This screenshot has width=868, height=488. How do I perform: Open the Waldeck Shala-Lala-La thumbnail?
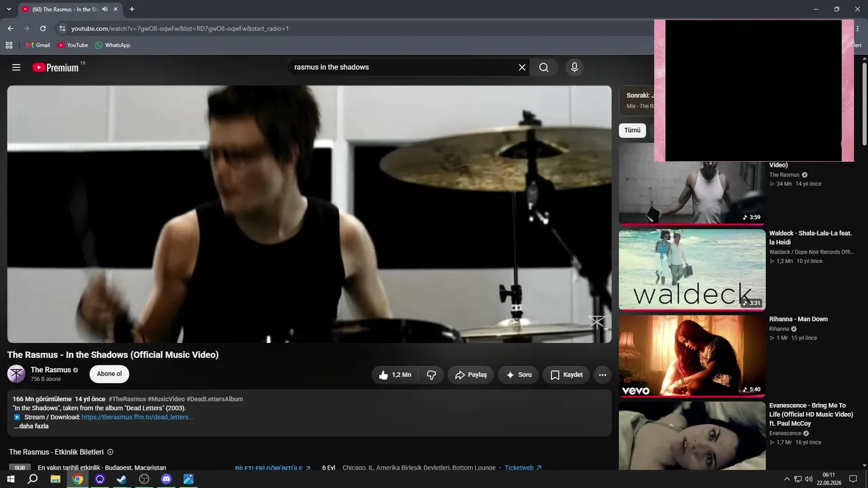coord(692,270)
